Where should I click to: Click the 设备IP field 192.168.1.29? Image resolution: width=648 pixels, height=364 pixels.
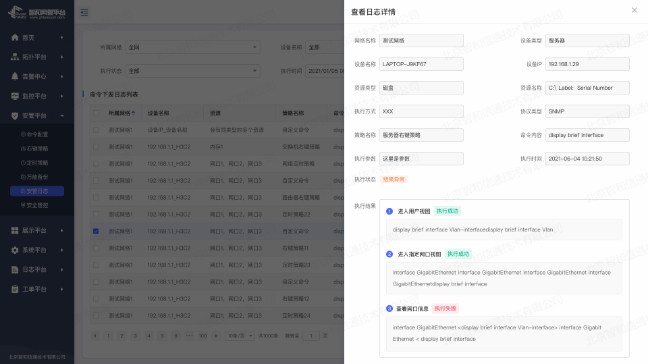587,64
